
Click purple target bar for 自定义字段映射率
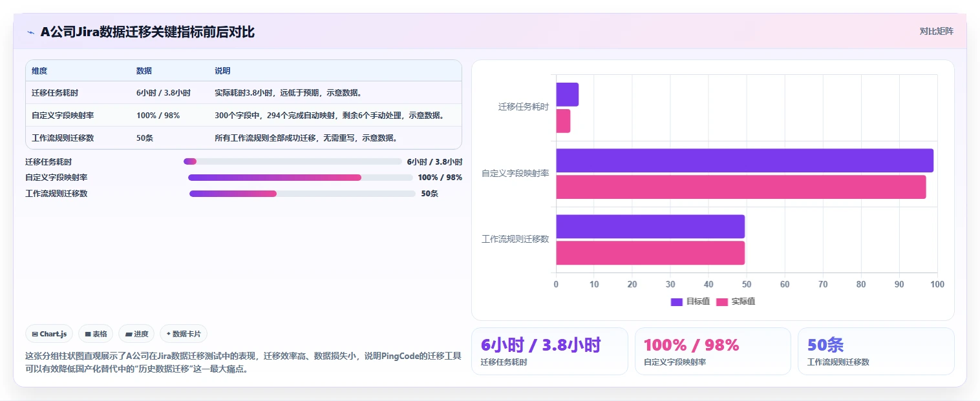[745, 161]
